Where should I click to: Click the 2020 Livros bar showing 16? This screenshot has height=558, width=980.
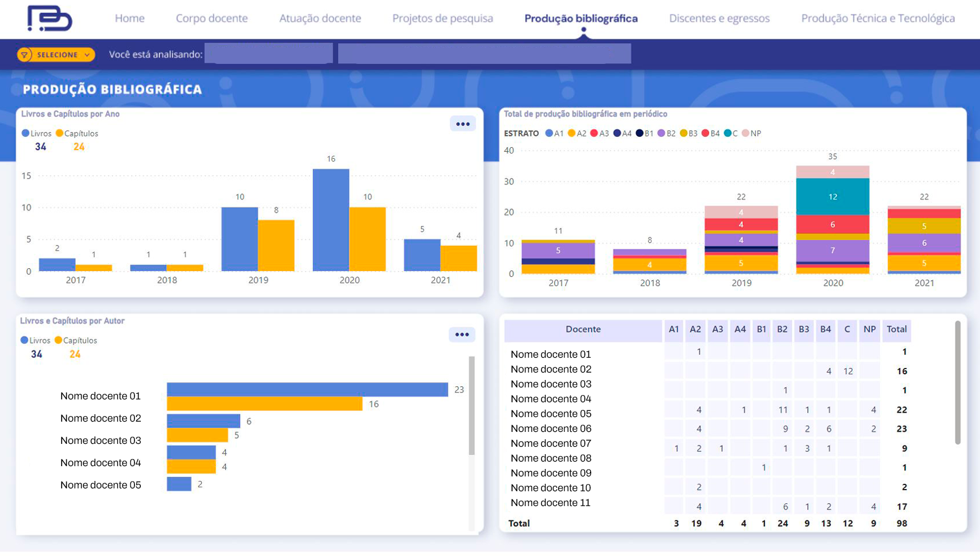(x=331, y=220)
